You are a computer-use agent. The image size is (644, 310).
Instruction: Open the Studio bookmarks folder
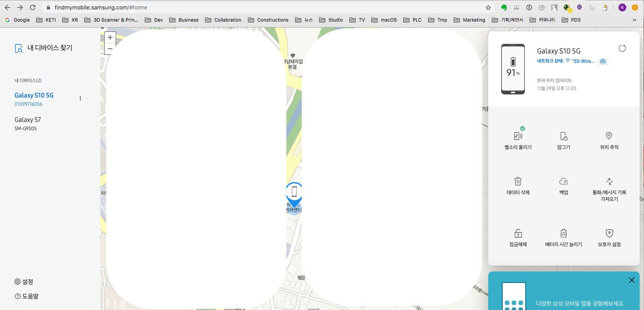331,20
